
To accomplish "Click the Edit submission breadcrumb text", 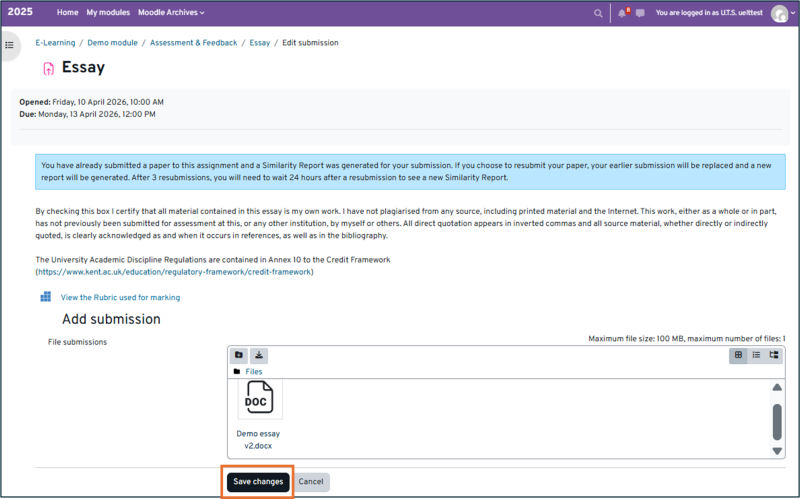I will tap(310, 43).
